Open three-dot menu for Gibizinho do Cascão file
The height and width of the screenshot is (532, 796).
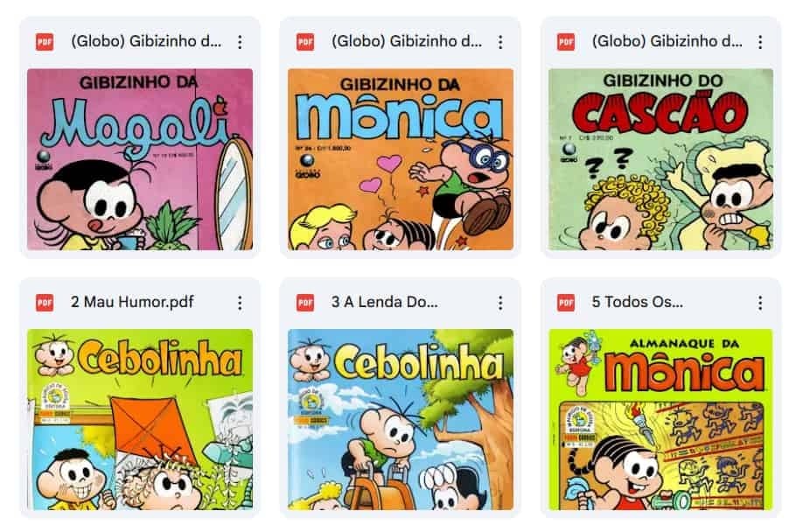tap(760, 42)
